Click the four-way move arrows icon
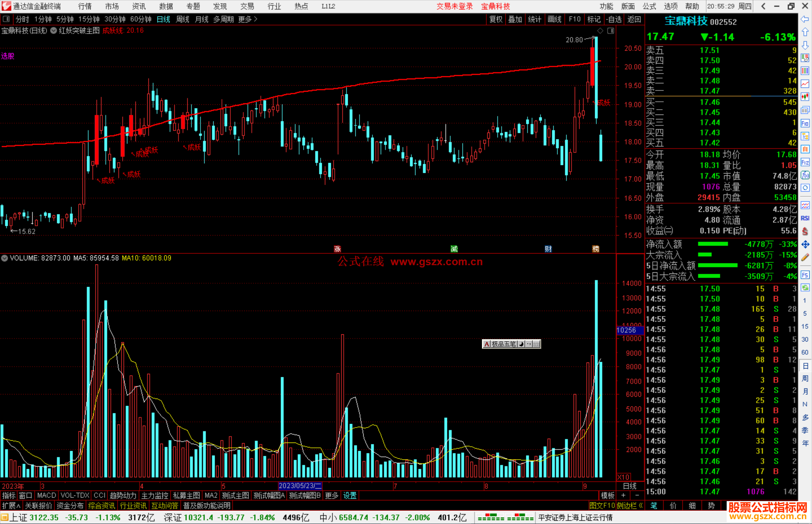812x524 pixels. click(x=805, y=245)
